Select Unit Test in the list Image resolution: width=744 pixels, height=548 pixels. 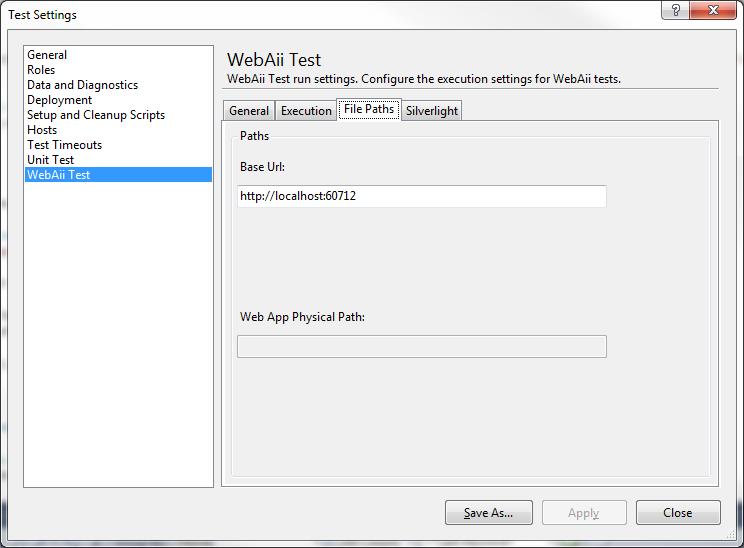point(50,160)
